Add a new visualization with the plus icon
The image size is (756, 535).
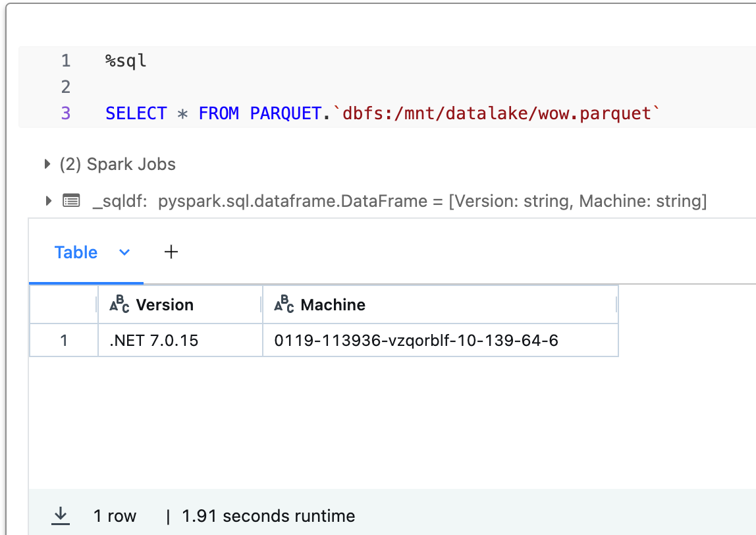(171, 252)
